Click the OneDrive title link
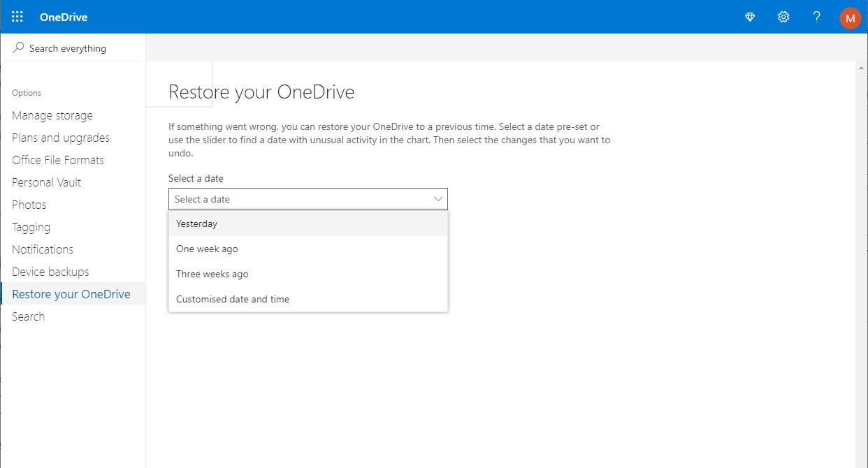The image size is (868, 468). click(64, 17)
